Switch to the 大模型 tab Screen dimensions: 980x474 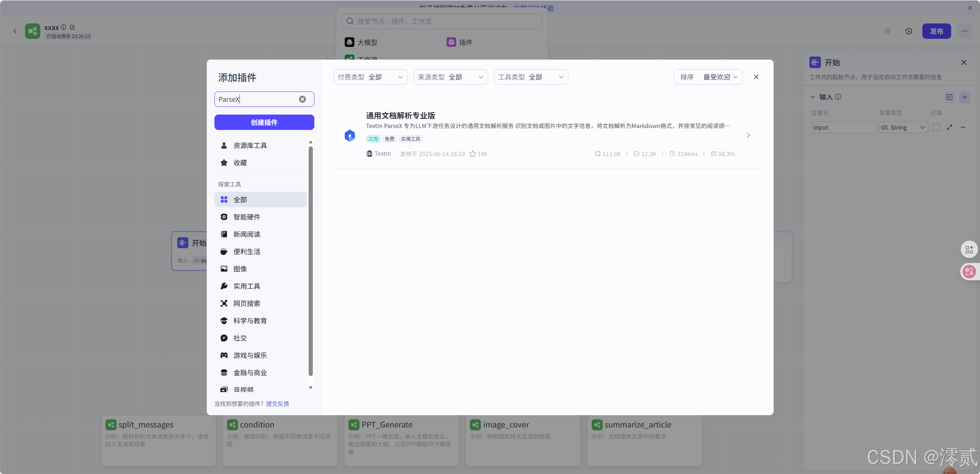361,42
